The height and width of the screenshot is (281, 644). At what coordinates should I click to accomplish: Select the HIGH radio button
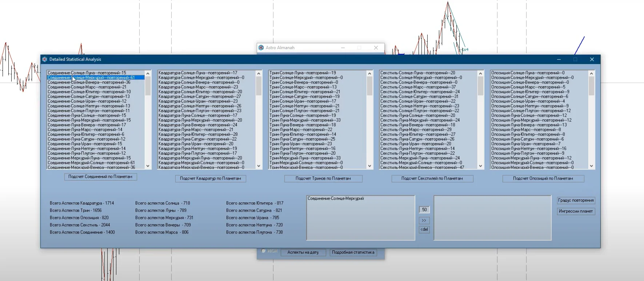264,251
